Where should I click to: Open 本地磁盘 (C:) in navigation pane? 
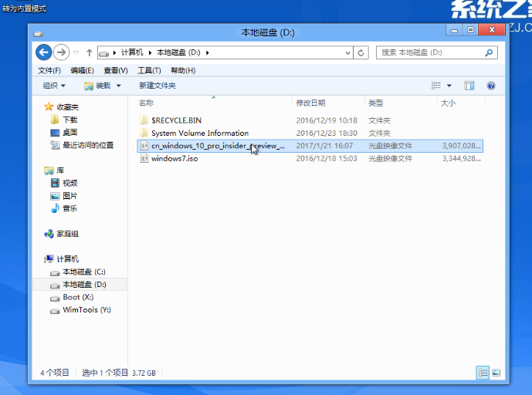coord(83,272)
